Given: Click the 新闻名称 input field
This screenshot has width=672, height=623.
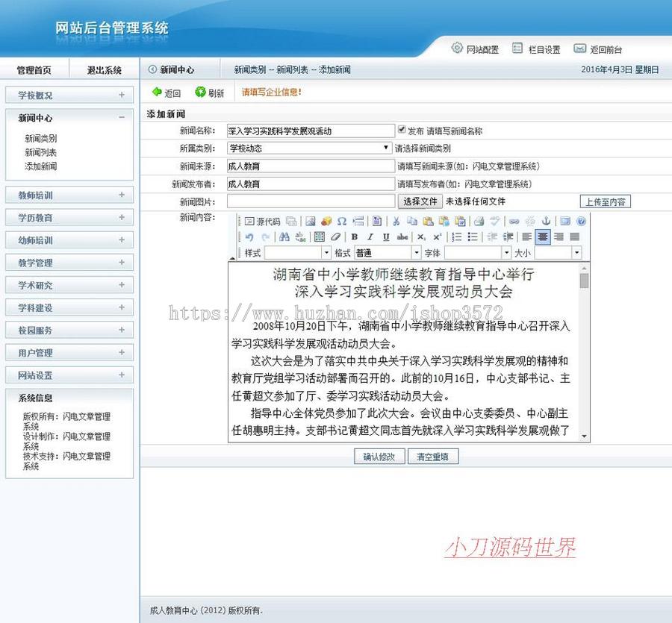Looking at the screenshot, I should click(x=311, y=131).
